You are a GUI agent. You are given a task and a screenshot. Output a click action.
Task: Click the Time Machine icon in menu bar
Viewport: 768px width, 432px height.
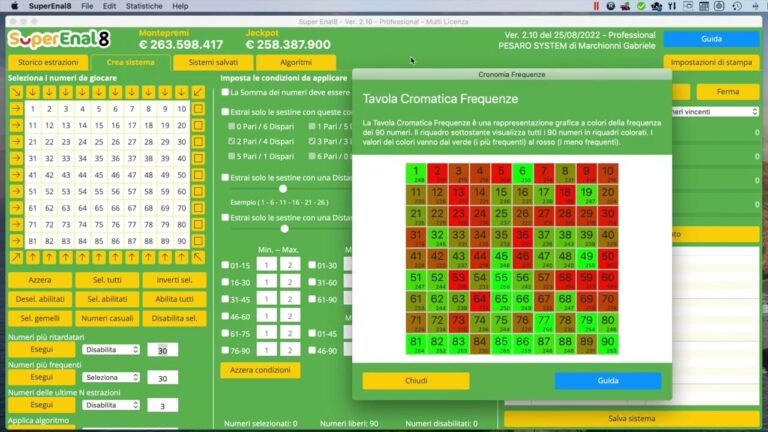737,6
